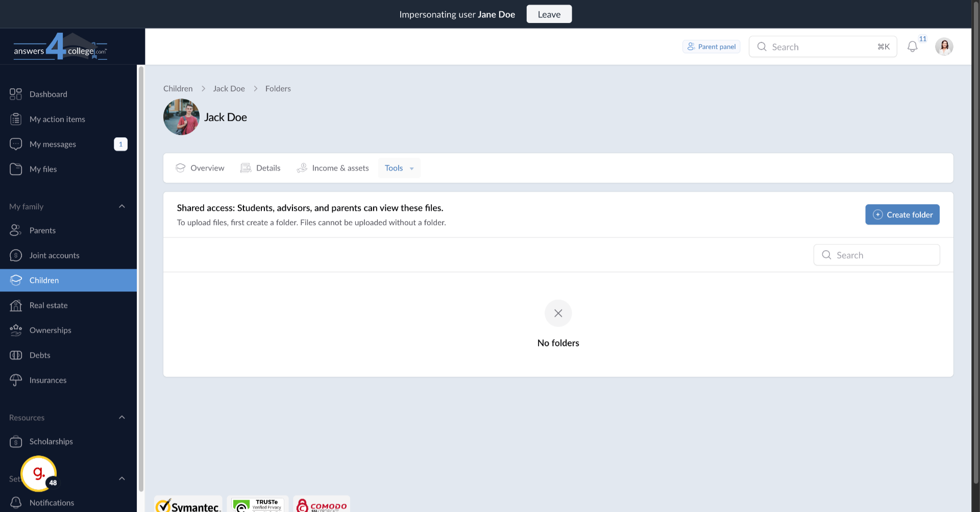Collapse the My family section
The image size is (980, 512).
pos(122,206)
